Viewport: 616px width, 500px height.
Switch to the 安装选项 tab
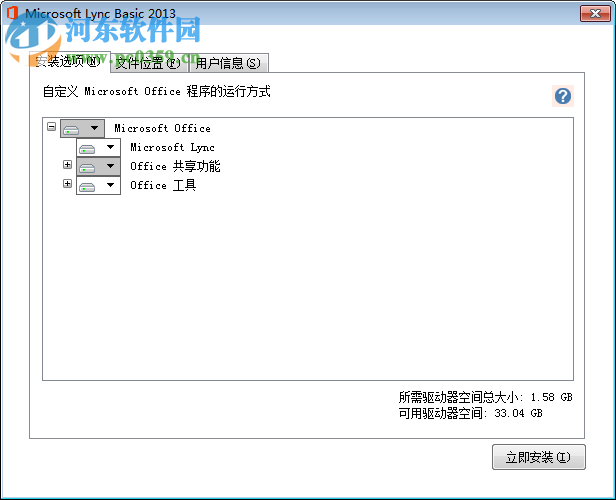[x=69, y=62]
